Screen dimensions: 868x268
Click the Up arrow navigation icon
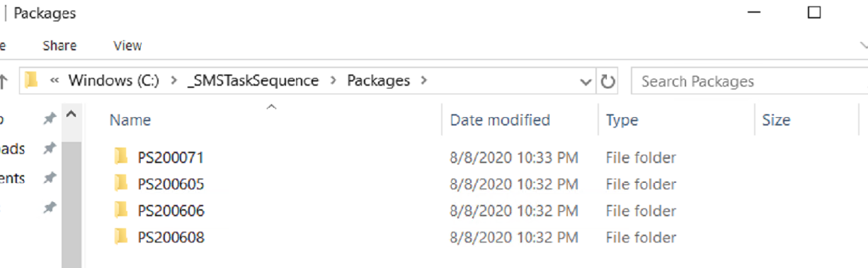(4, 82)
